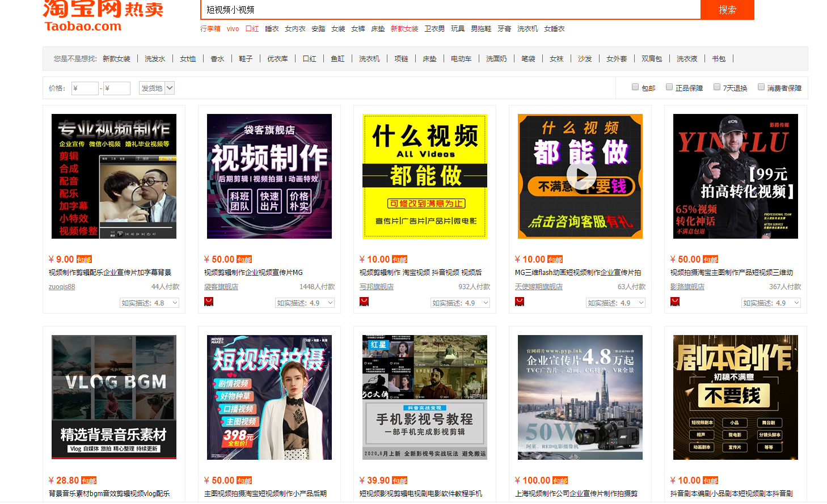Choose suggestion 香水
The image size is (827, 504).
tap(217, 59)
